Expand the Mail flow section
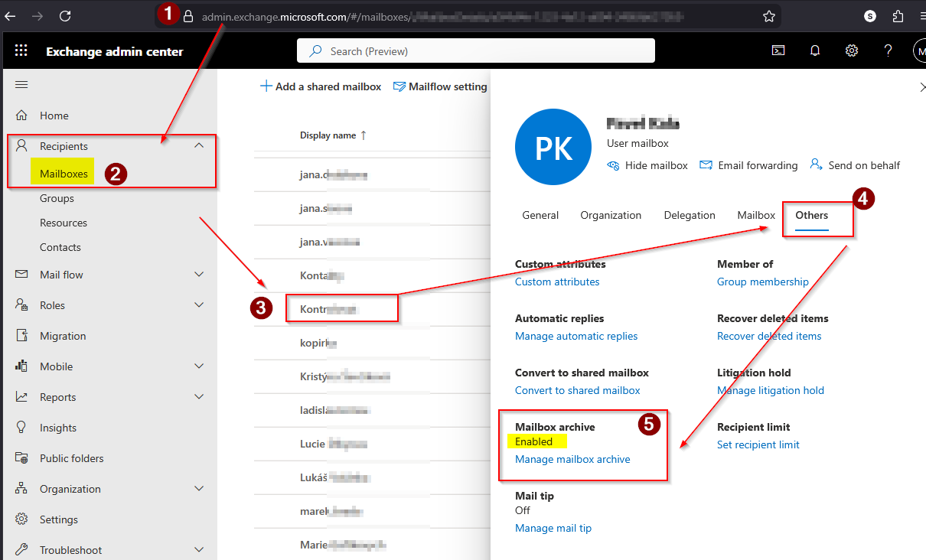Screen dimensions: 926x560 click(199, 275)
